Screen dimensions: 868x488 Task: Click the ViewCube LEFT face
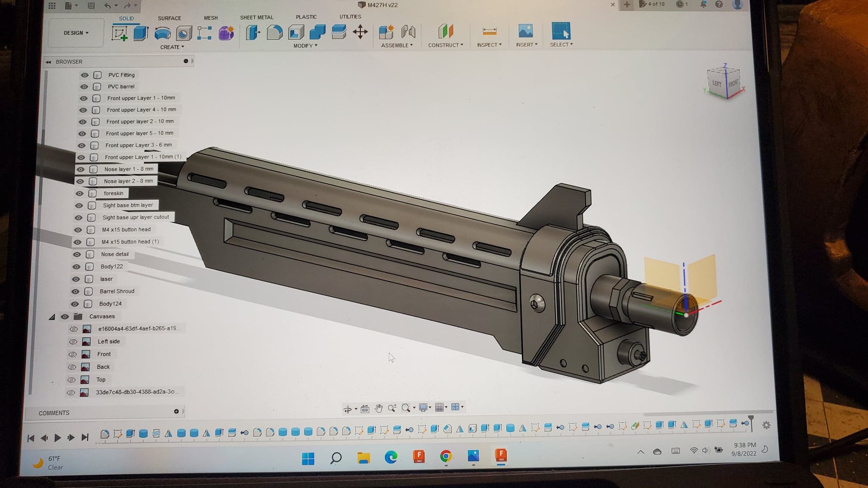(716, 83)
